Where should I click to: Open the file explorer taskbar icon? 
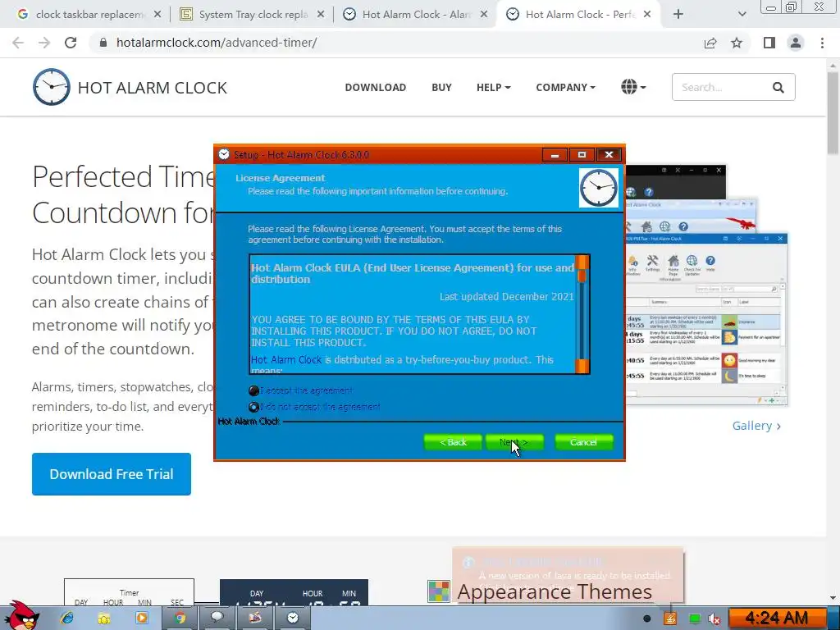pos(104,619)
